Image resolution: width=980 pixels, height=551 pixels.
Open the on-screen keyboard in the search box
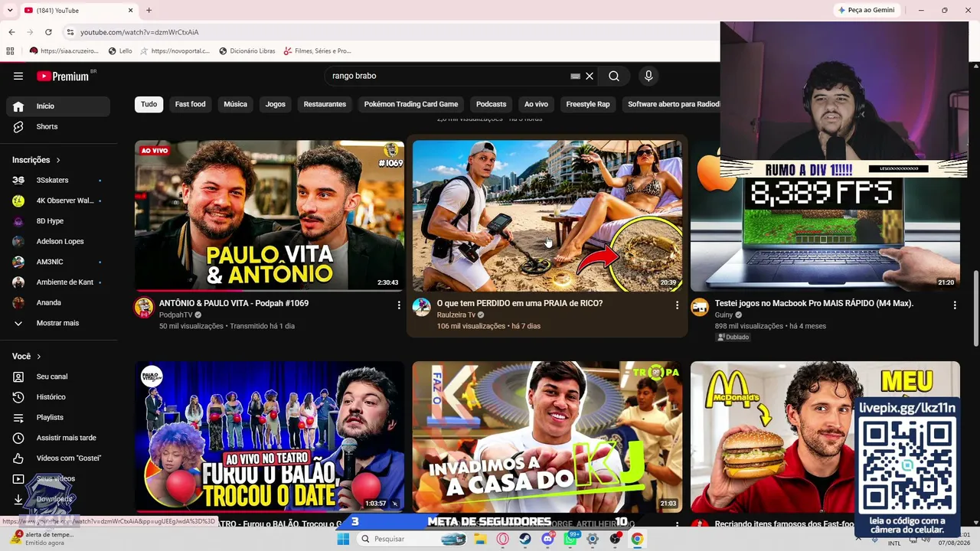575,77
